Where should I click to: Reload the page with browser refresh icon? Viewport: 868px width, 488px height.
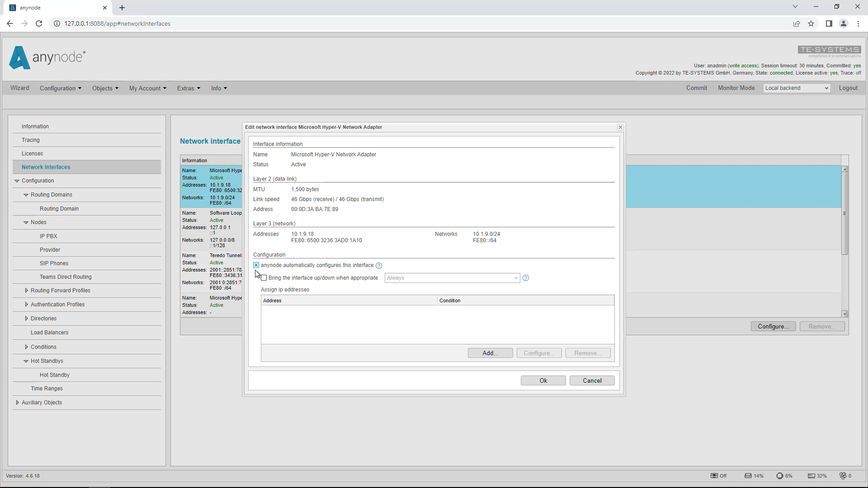39,23
